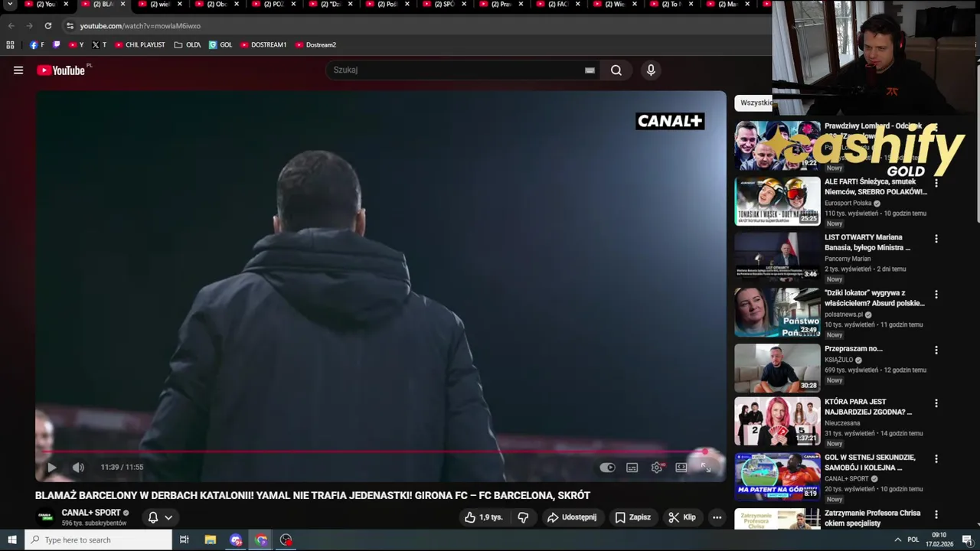Screen dimensions: 980x551
Task: Toggle subtitles in the video player
Action: coord(632,468)
